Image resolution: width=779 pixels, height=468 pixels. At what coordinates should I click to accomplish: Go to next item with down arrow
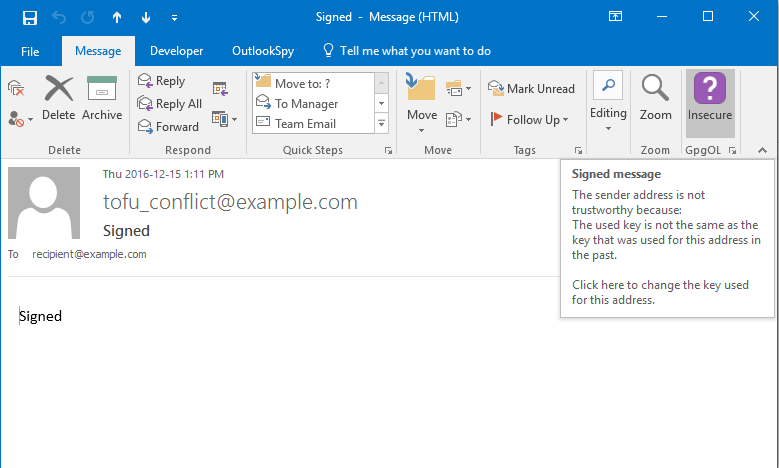click(x=146, y=17)
